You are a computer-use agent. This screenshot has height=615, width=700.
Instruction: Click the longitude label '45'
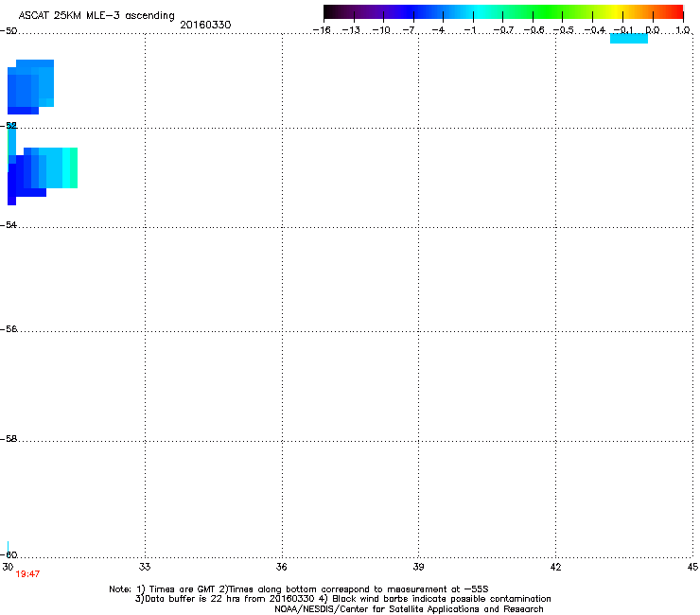(x=692, y=567)
